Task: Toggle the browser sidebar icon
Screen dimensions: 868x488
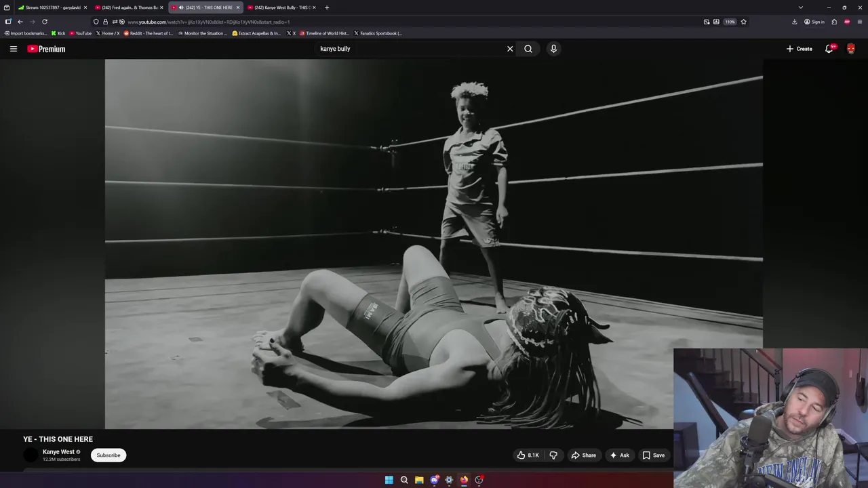Action: pyautogui.click(x=8, y=22)
